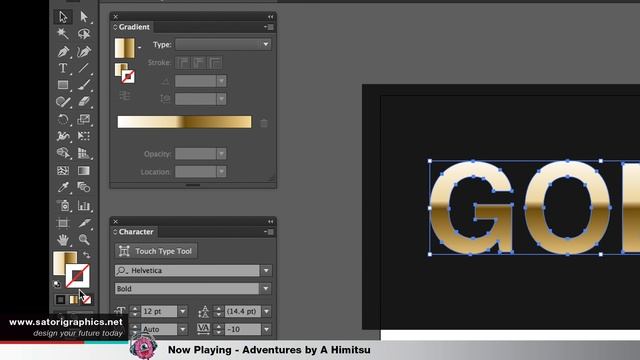
Task: Click gradient fill thumbnail in Gradient panel
Action: (x=124, y=48)
